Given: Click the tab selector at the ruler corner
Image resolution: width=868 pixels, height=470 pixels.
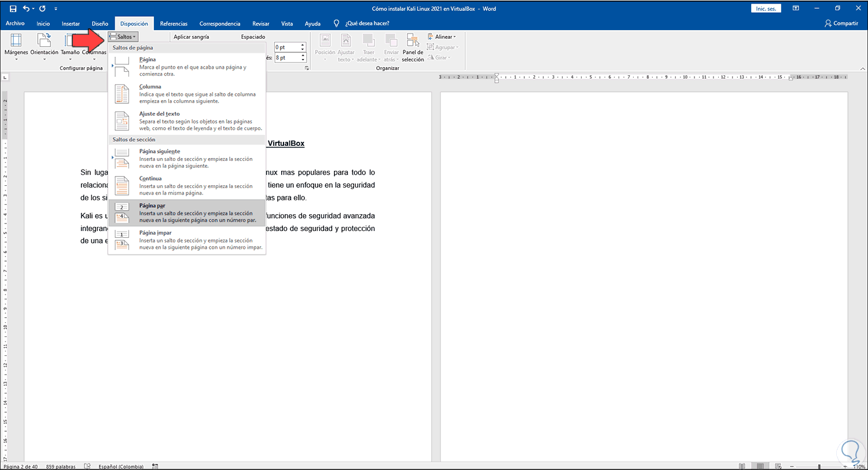Looking at the screenshot, I should click(x=5, y=77).
